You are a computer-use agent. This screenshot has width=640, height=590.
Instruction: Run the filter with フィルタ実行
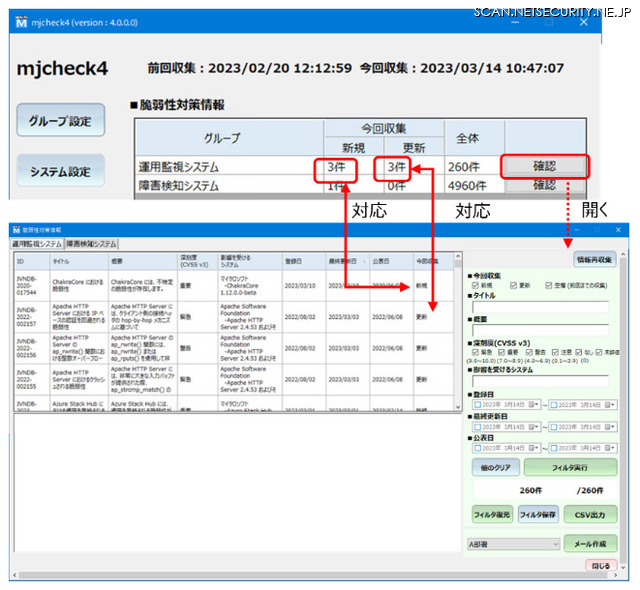pos(571,467)
